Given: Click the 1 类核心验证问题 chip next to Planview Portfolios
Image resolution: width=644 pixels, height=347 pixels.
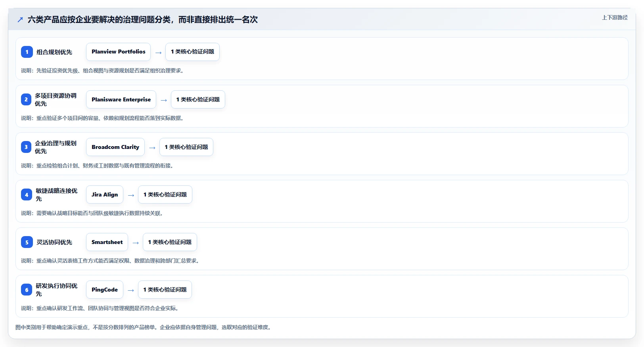Looking at the screenshot, I should pos(192,52).
